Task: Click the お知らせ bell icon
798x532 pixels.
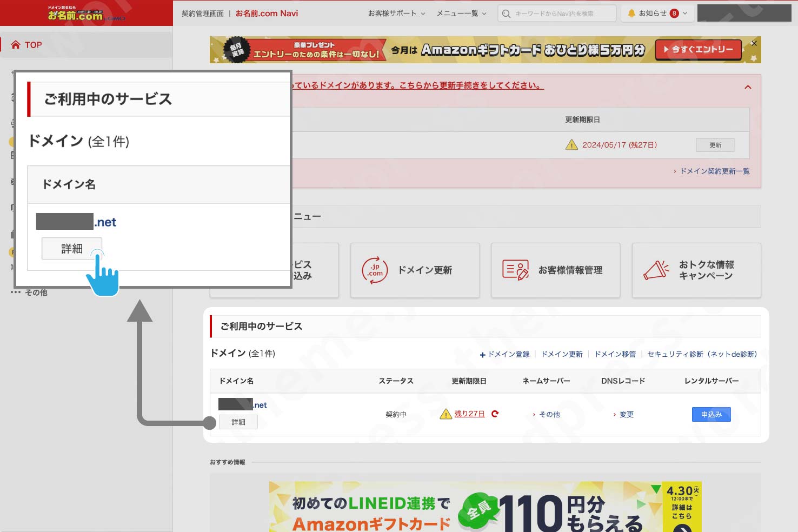Action: pos(631,14)
